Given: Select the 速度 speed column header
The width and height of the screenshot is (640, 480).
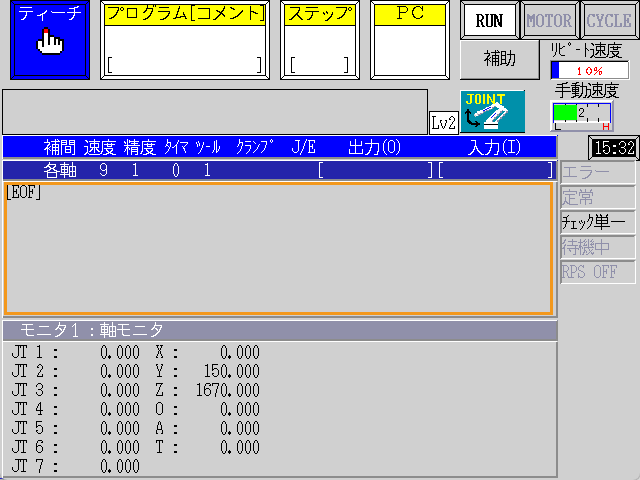Looking at the screenshot, I should coord(100,147).
